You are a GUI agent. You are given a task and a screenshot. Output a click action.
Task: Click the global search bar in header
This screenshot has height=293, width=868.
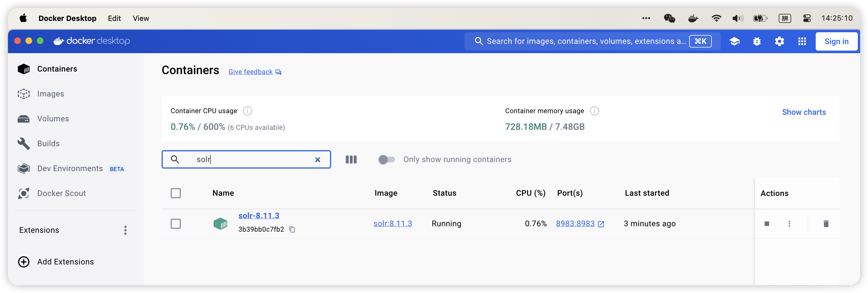[x=592, y=42]
